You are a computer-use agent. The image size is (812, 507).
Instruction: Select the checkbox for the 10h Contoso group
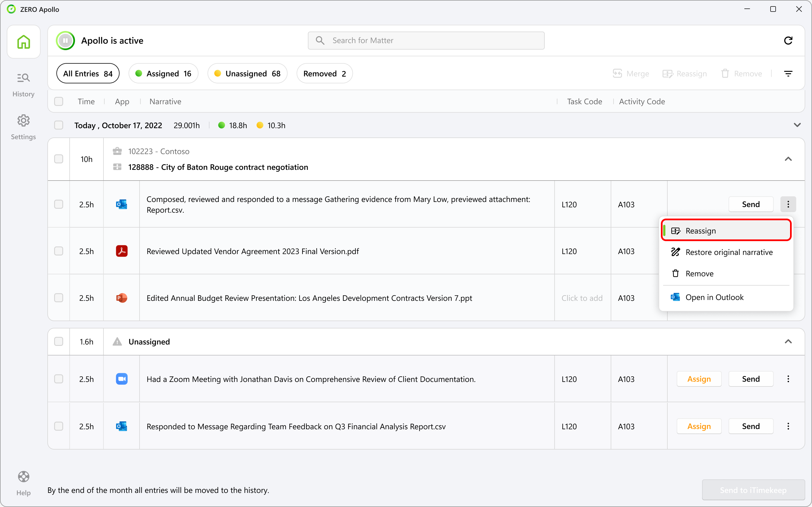[x=59, y=159]
